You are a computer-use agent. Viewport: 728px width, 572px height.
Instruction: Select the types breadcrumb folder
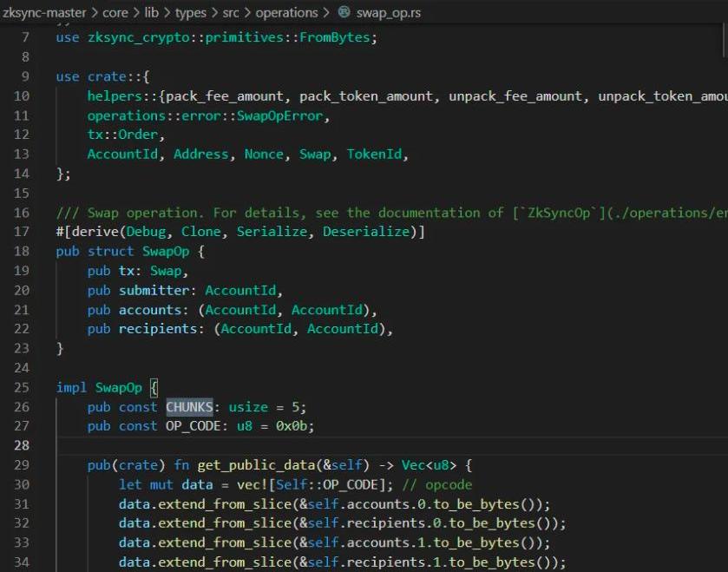193,13
